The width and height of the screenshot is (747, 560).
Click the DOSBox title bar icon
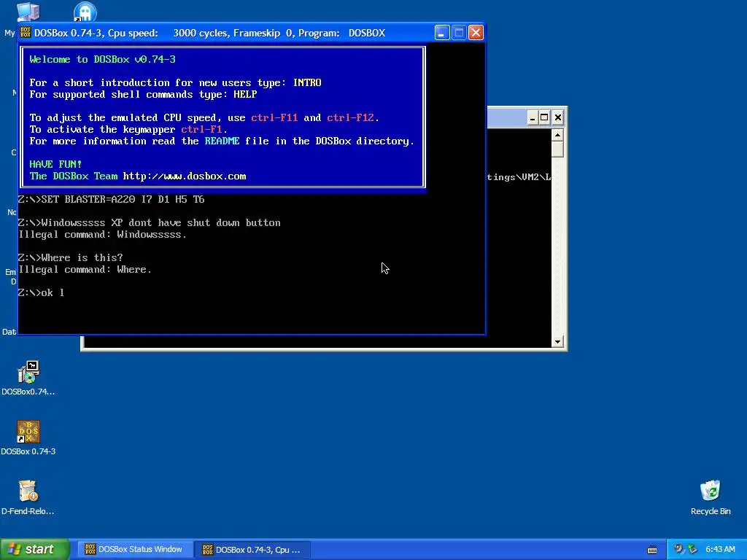pyautogui.click(x=26, y=32)
